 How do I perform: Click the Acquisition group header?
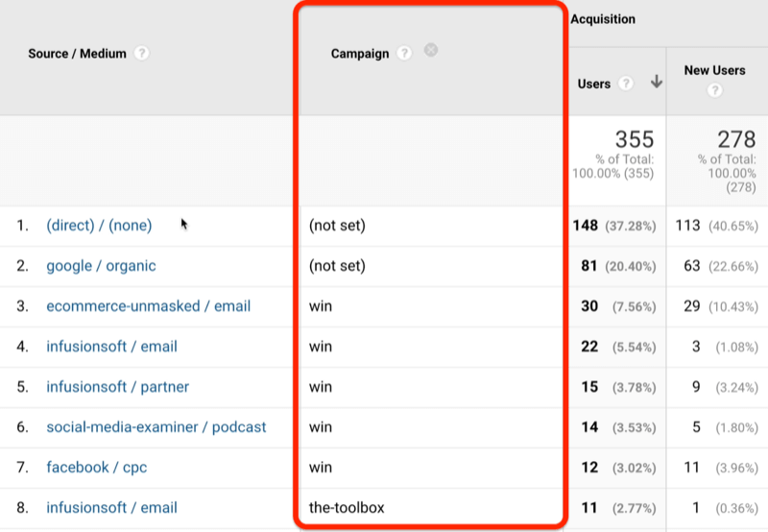(x=603, y=19)
